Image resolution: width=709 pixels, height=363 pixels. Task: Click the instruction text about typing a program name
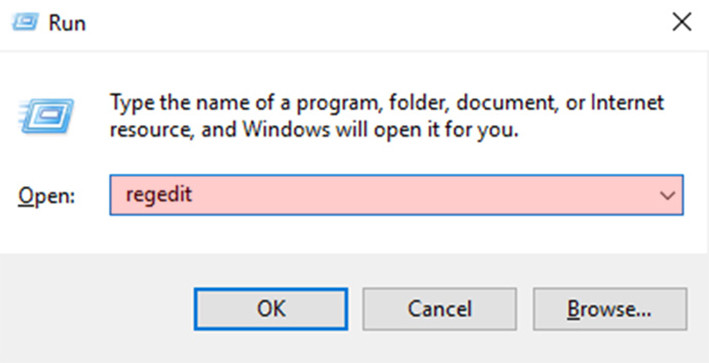tap(387, 116)
